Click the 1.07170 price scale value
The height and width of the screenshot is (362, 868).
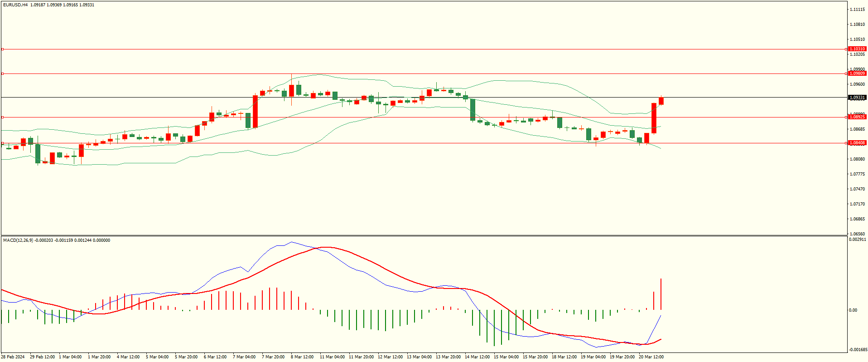click(x=858, y=204)
